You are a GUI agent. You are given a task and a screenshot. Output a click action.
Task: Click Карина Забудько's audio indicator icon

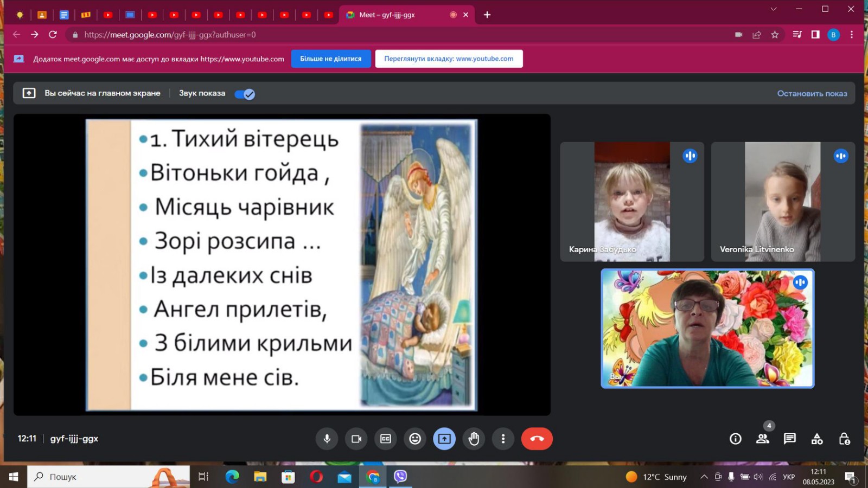click(x=690, y=156)
